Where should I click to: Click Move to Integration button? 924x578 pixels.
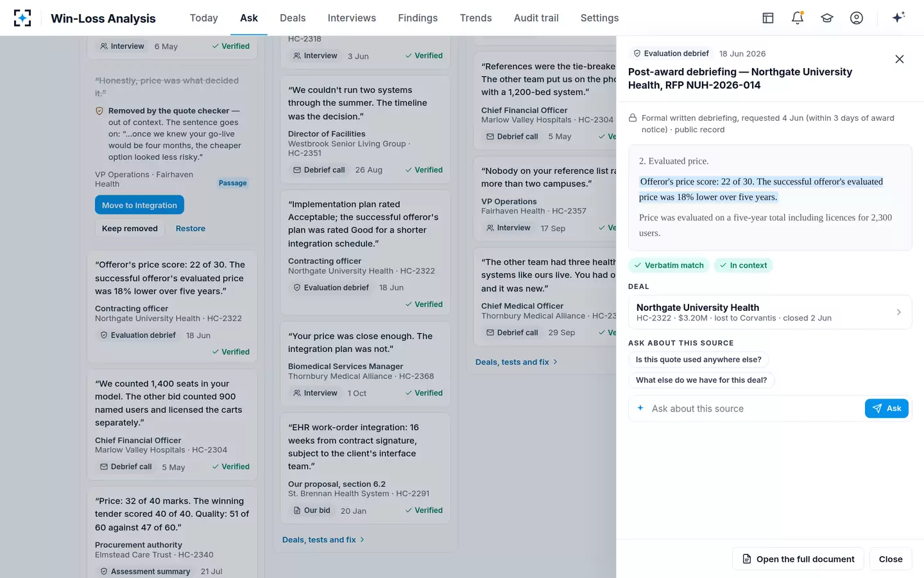coord(139,206)
